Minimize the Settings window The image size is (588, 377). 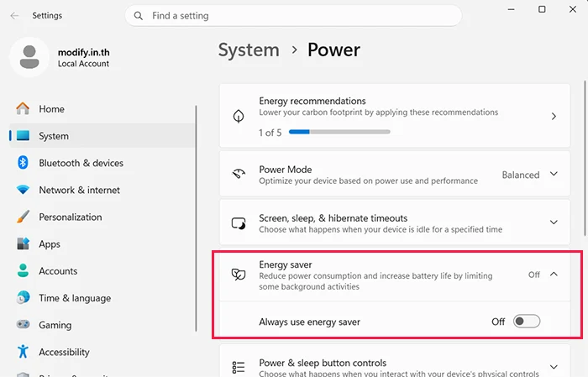click(x=511, y=9)
